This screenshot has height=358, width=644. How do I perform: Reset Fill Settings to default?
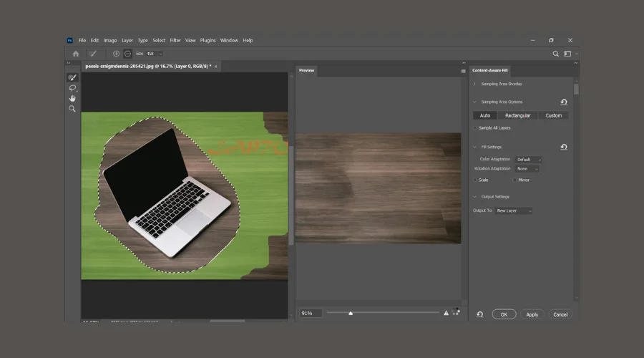point(564,147)
